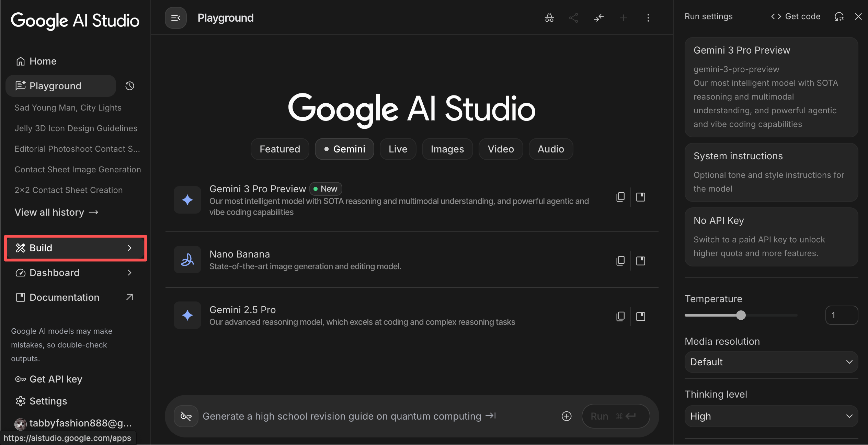868x445 pixels.
Task: Click View all history link
Action: pos(56,212)
